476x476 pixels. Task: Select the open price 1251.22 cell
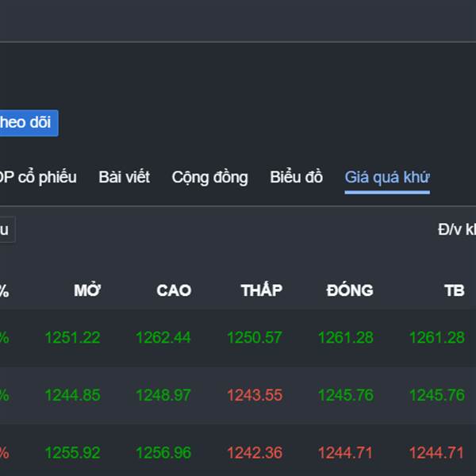tap(72, 337)
